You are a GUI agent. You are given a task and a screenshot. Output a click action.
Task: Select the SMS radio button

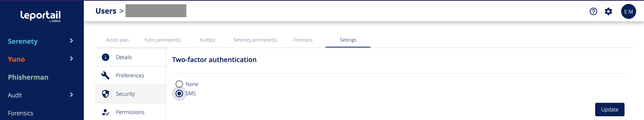click(179, 93)
